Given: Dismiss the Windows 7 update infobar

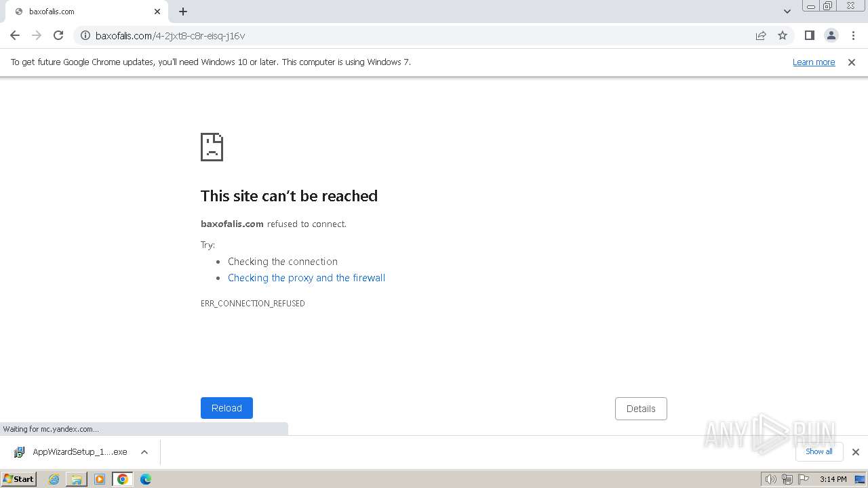Looking at the screenshot, I should [852, 62].
